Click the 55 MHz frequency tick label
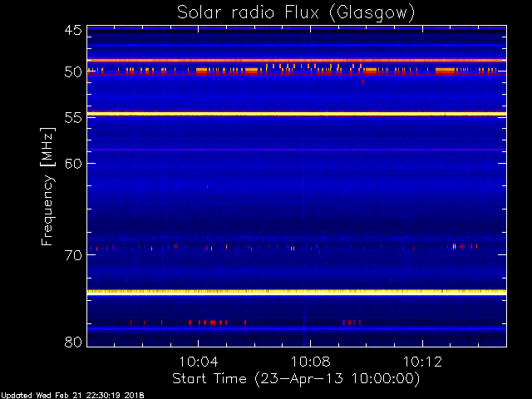The width and height of the screenshot is (532, 399). pyautogui.click(x=72, y=118)
